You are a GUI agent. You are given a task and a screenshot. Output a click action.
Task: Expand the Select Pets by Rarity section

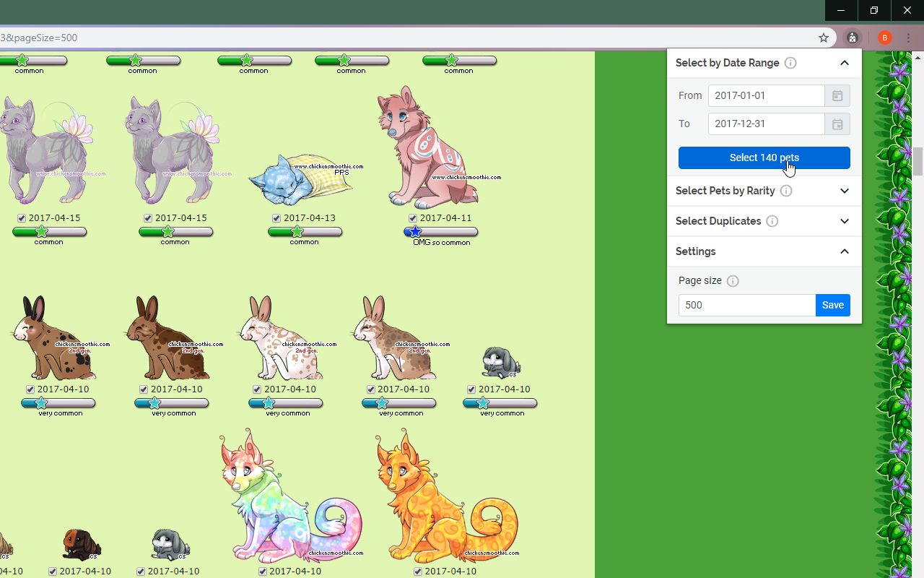click(x=845, y=191)
